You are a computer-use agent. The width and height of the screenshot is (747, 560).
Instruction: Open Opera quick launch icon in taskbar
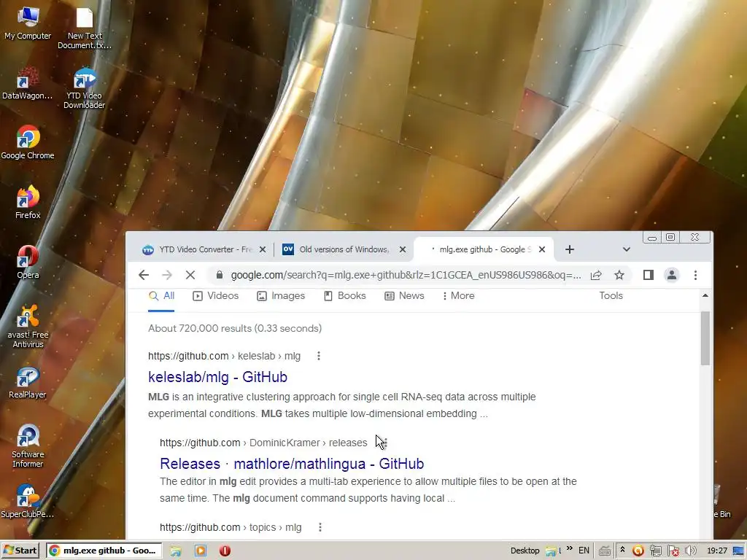[x=225, y=551]
